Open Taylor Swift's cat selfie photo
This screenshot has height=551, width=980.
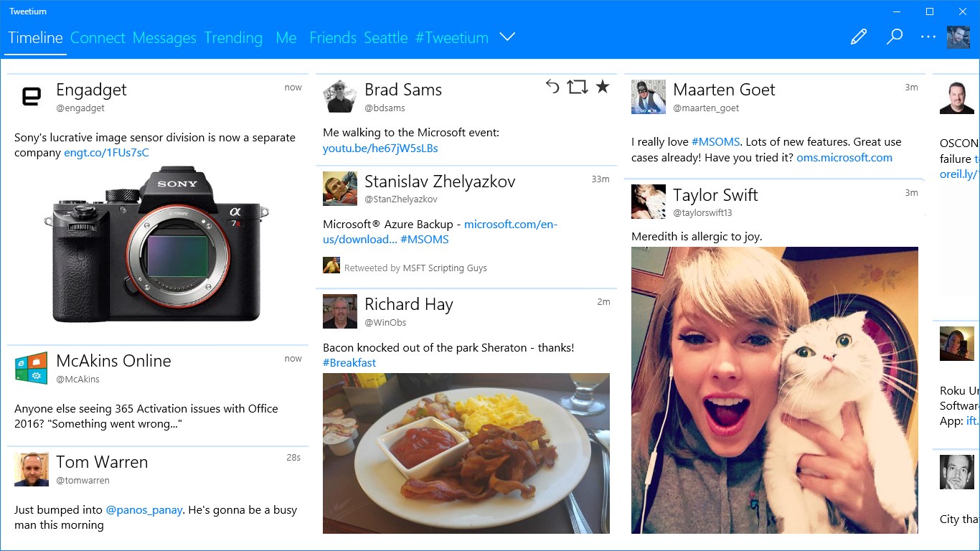774,390
